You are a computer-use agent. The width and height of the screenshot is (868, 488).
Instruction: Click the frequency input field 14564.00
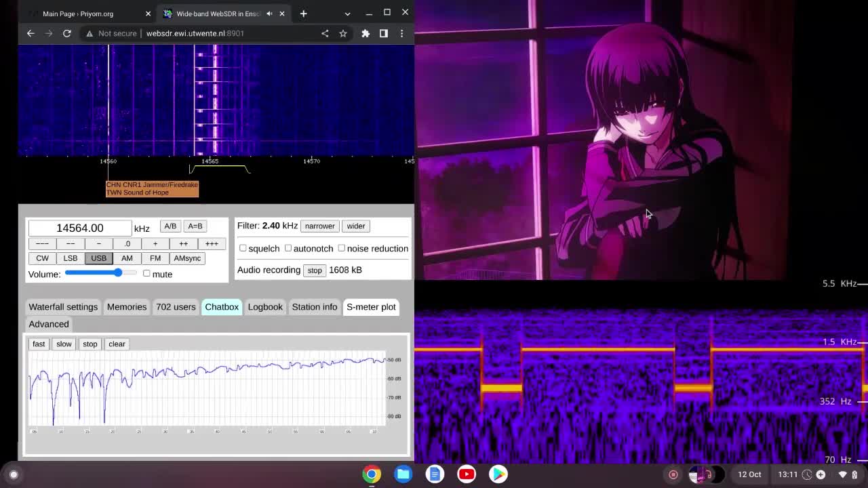80,228
